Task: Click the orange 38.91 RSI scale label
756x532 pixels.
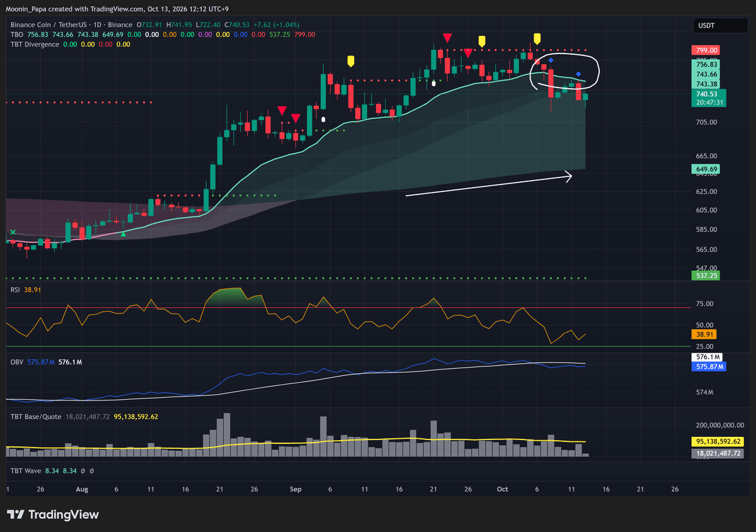Action: (x=706, y=335)
